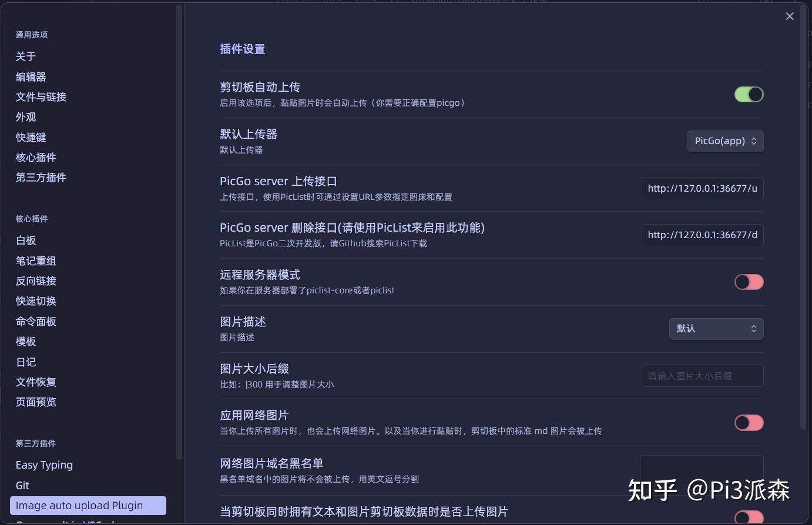Switch to 外观 settings
The height and width of the screenshot is (525, 812).
[x=25, y=117]
